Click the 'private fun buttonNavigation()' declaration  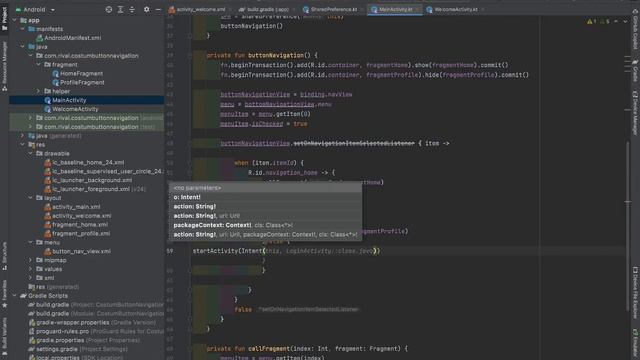(x=262, y=55)
